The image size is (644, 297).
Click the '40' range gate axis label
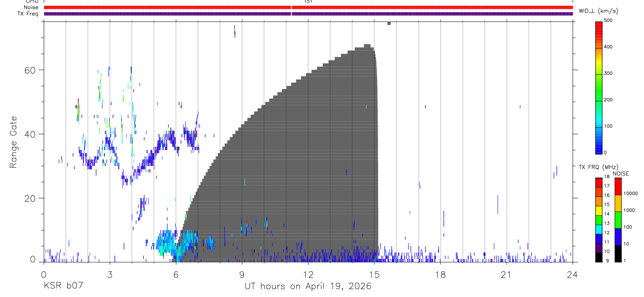pyautogui.click(x=31, y=134)
